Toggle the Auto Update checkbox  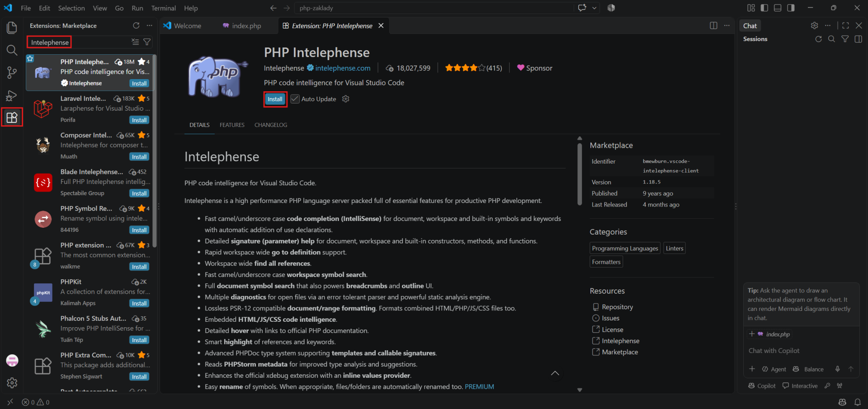[295, 99]
